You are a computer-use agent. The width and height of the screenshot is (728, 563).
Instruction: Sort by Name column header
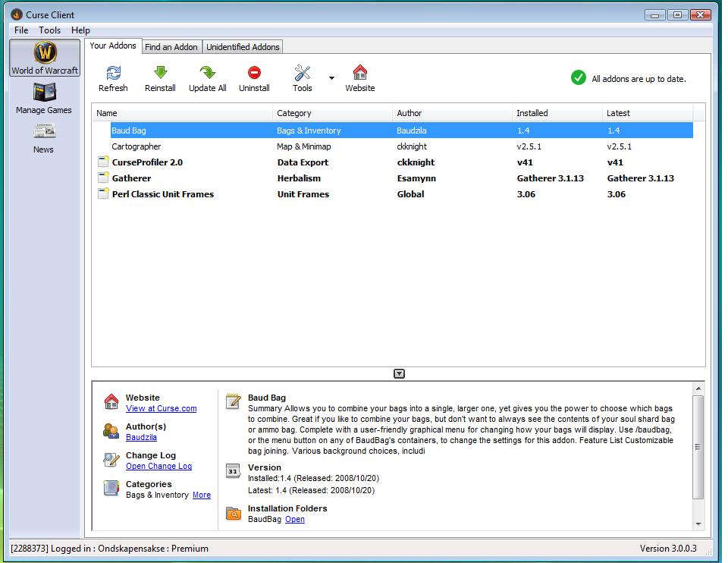(x=183, y=113)
